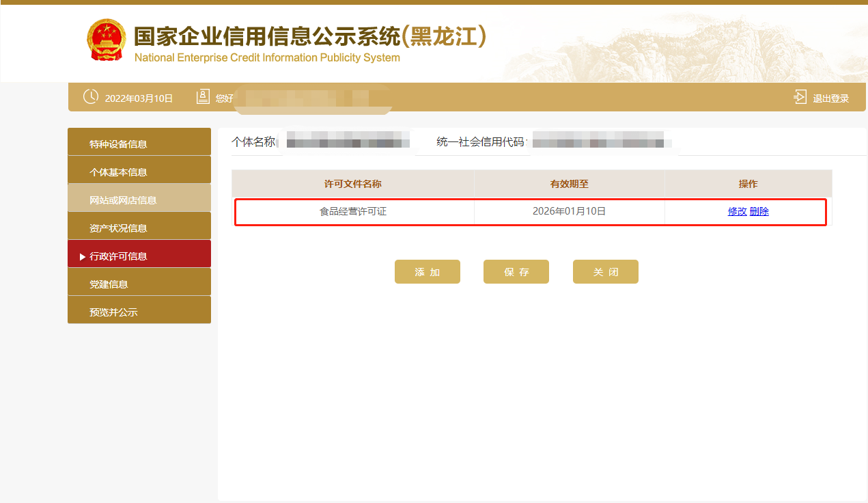
Task: Click the 许可文件名称 column header
Action: 353,184
